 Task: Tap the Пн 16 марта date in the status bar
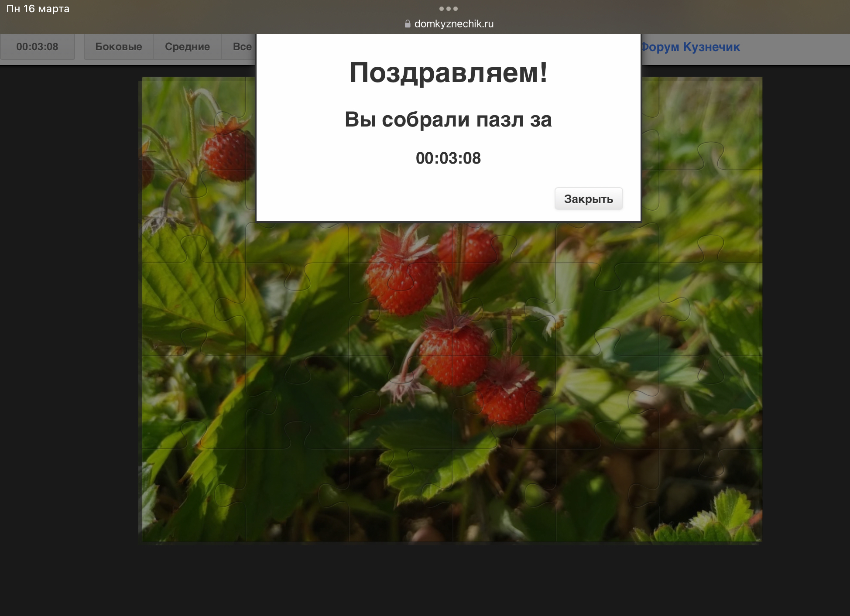coord(38,9)
